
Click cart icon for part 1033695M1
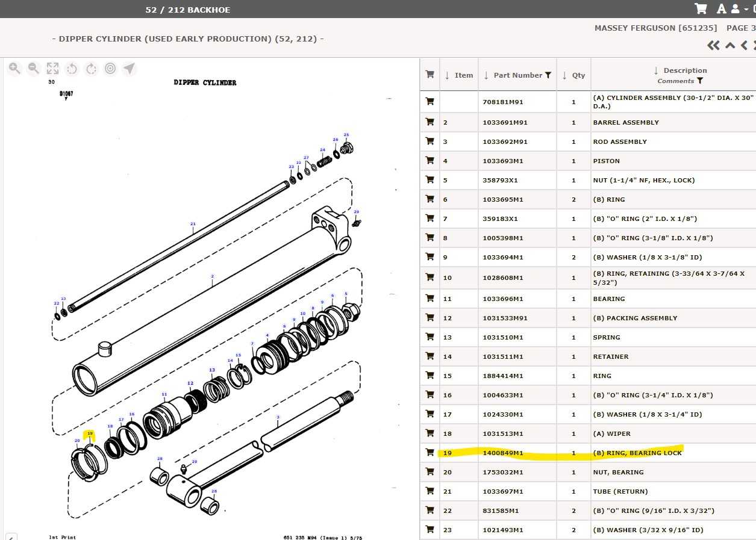point(430,199)
